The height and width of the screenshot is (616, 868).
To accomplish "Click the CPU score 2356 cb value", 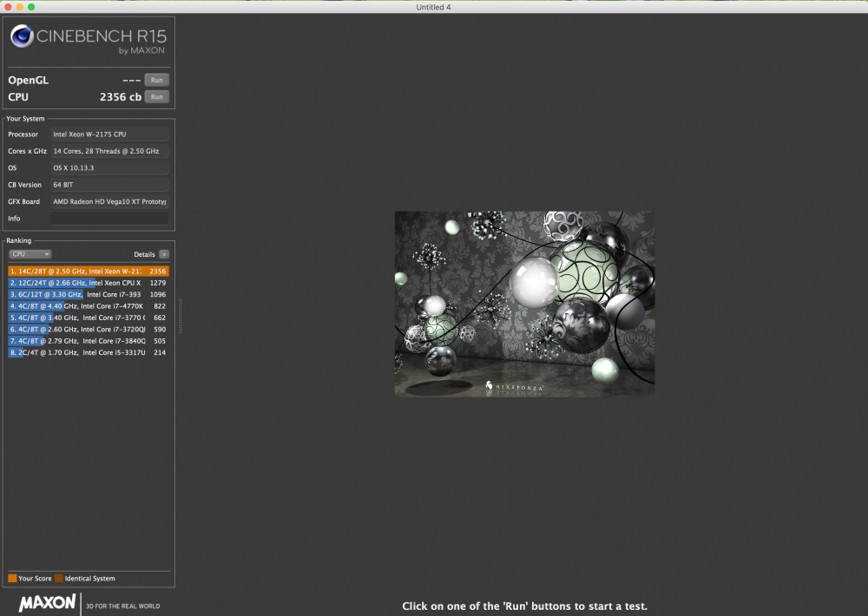I will [120, 97].
